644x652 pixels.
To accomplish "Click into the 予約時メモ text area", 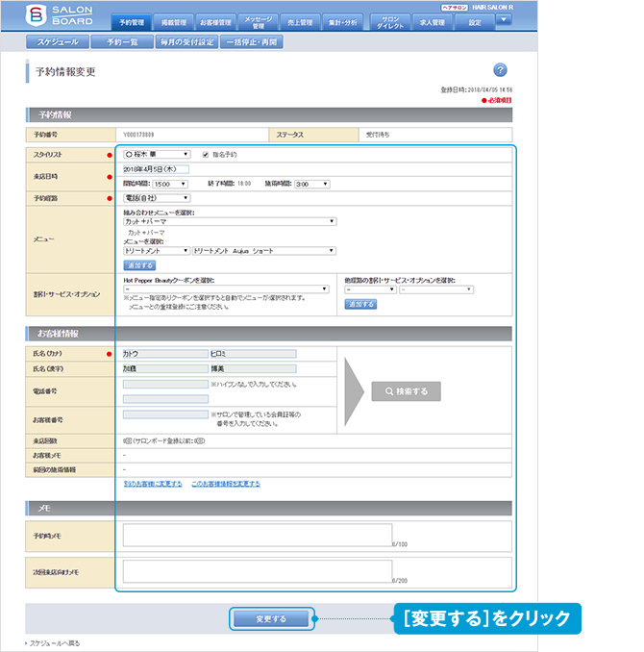I will 258,535.
